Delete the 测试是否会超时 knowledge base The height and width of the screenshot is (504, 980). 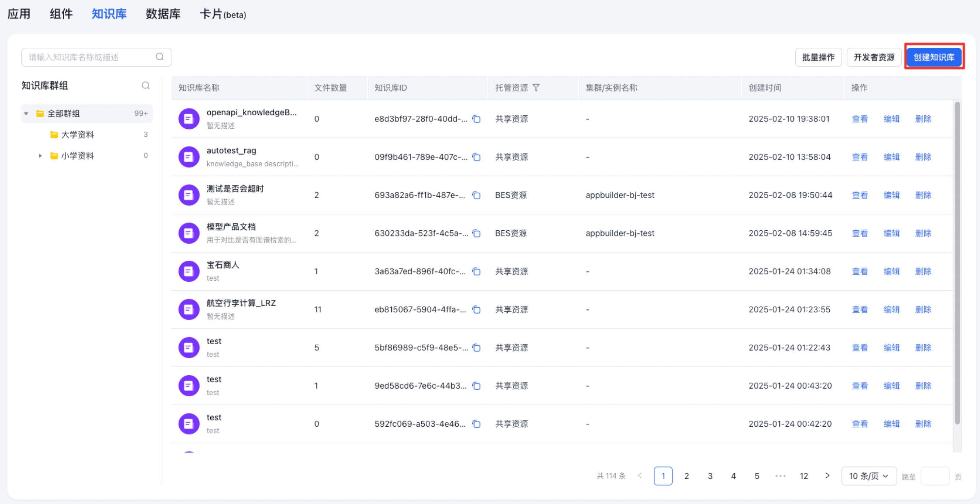(923, 195)
